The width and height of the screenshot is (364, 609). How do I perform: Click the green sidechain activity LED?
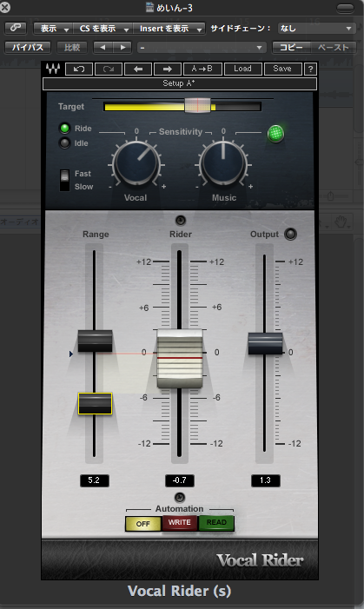tap(275, 134)
